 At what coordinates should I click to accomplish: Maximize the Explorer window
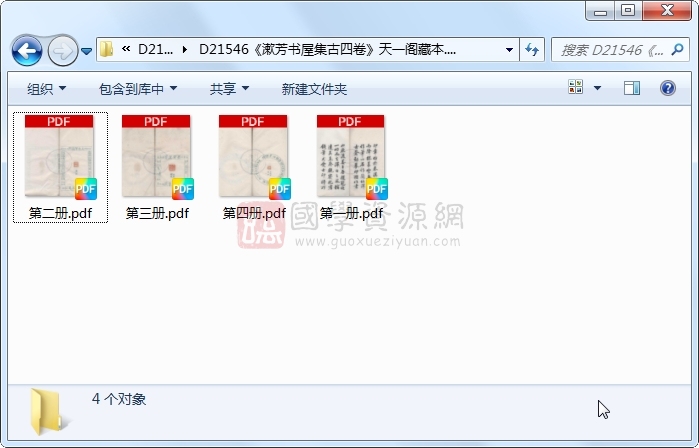(x=628, y=11)
